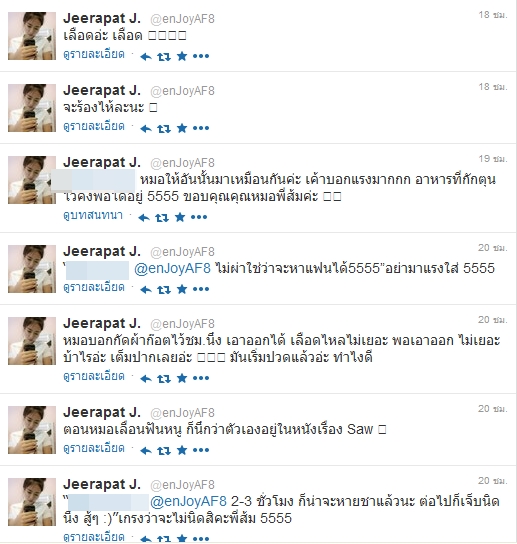
Task: Open the grey @enJoyAF8 handle on first tweet
Action: 183,19
